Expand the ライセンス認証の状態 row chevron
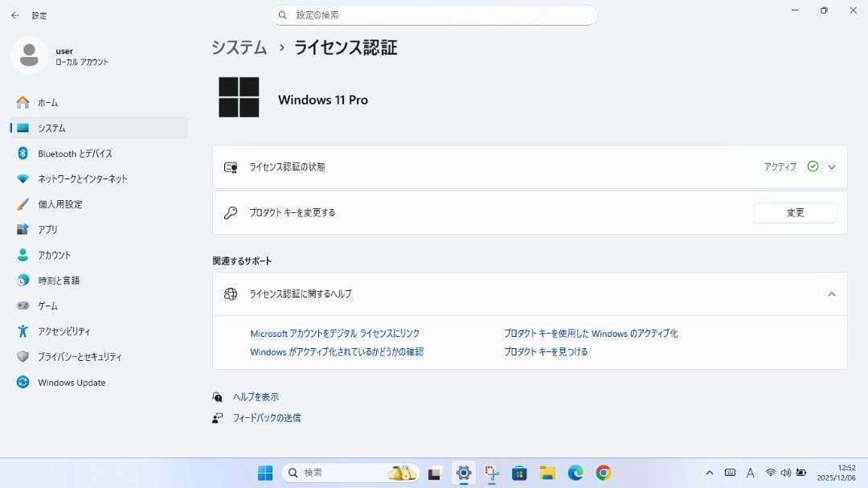 [833, 166]
